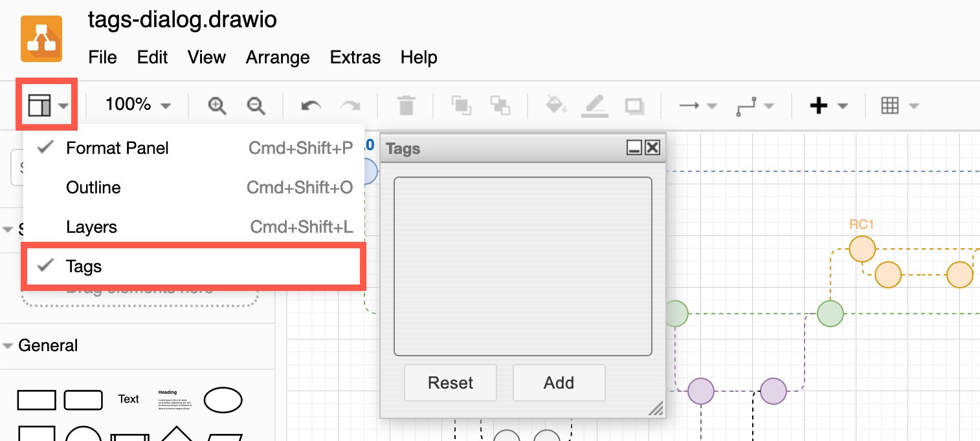
Task: Click the Redo icon
Action: point(350,105)
